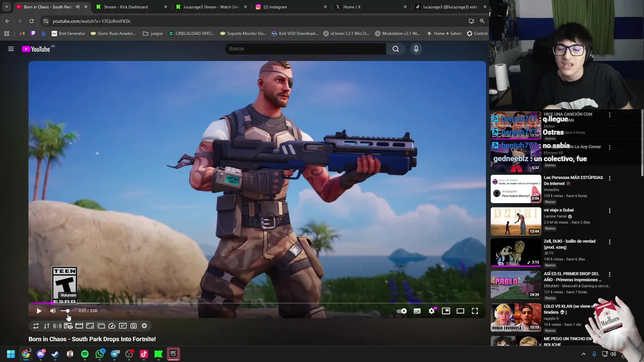This screenshot has height=362, width=644.
Task: Click the audio boost waves icon
Action: point(57,326)
